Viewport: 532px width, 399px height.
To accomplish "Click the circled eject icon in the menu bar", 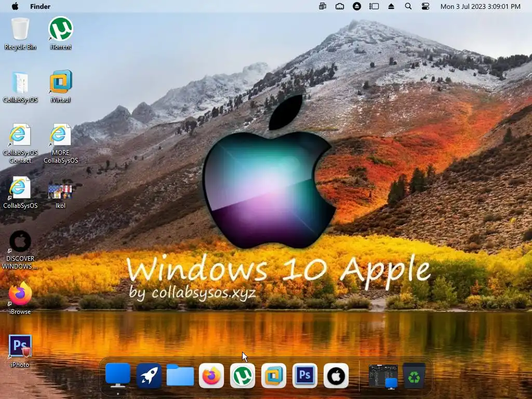I will [356, 6].
